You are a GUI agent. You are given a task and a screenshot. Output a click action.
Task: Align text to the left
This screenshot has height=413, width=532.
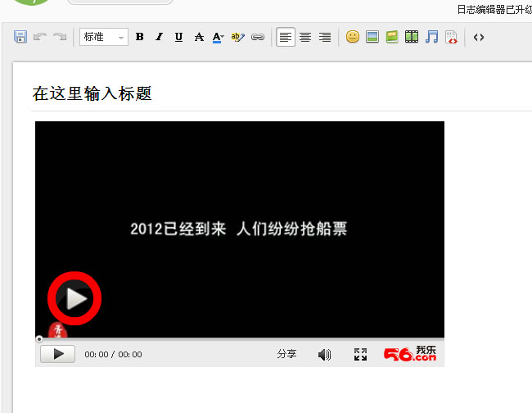(286, 37)
